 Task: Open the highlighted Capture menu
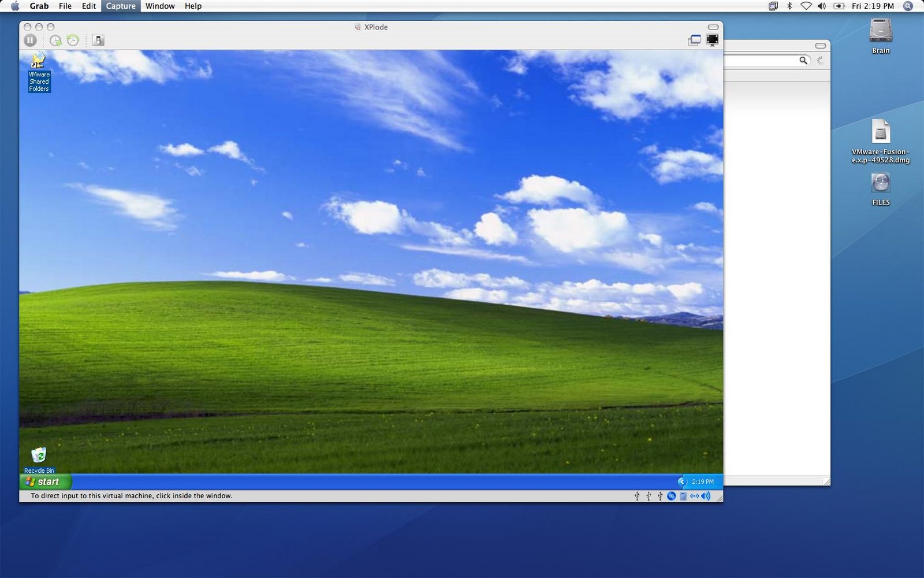pos(121,6)
